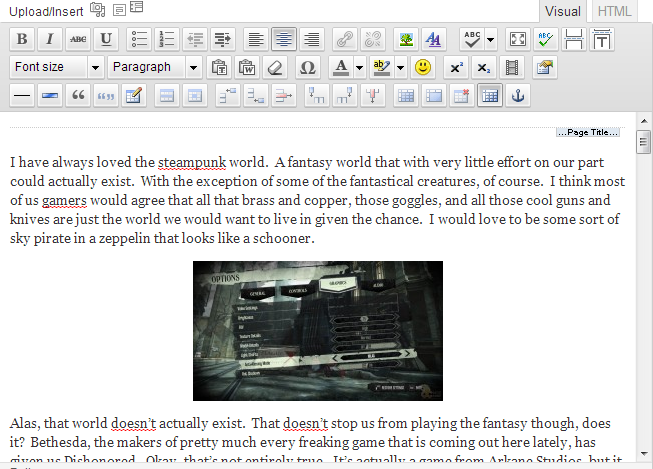This screenshot has width=653, height=469.
Task: Switch to the HTML tab
Action: point(614,11)
